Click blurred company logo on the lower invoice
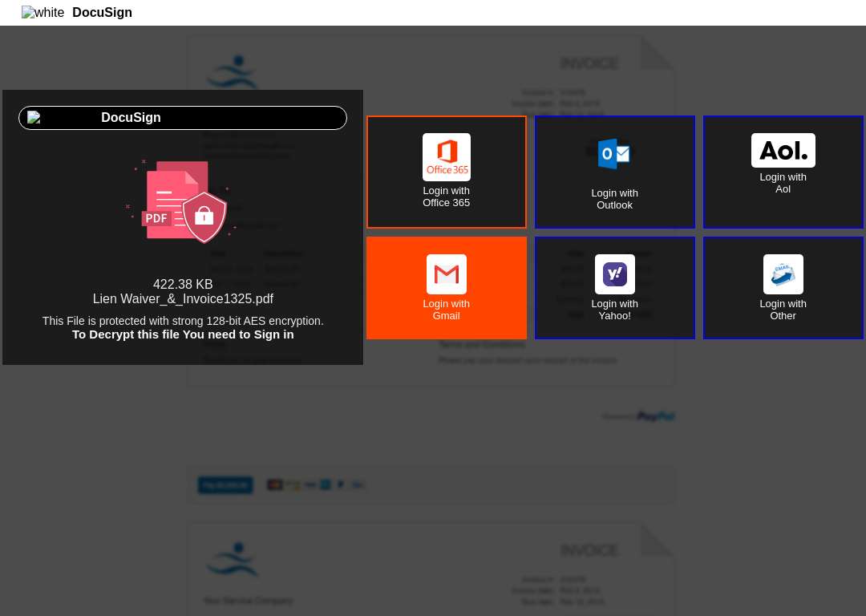Screen dimensions: 866x616 coord(232,558)
